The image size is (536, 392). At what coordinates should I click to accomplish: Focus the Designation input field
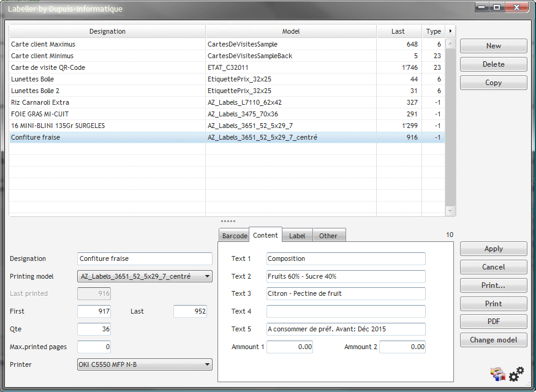pos(145,258)
